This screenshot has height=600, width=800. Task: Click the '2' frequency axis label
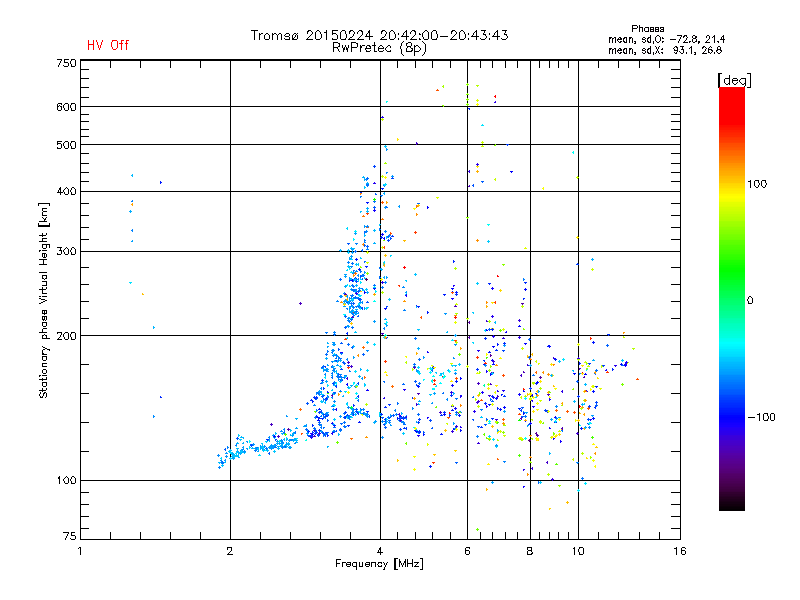click(230, 551)
